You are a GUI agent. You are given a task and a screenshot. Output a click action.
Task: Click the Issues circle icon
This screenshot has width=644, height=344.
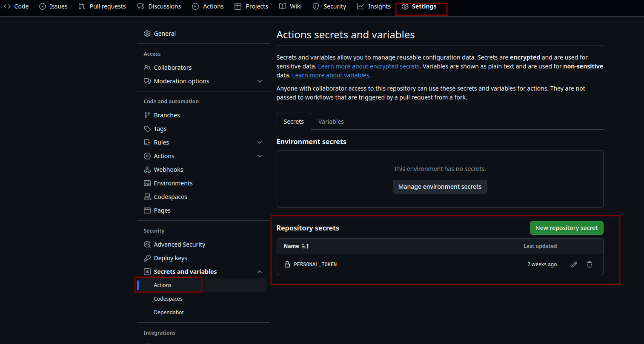(43, 6)
